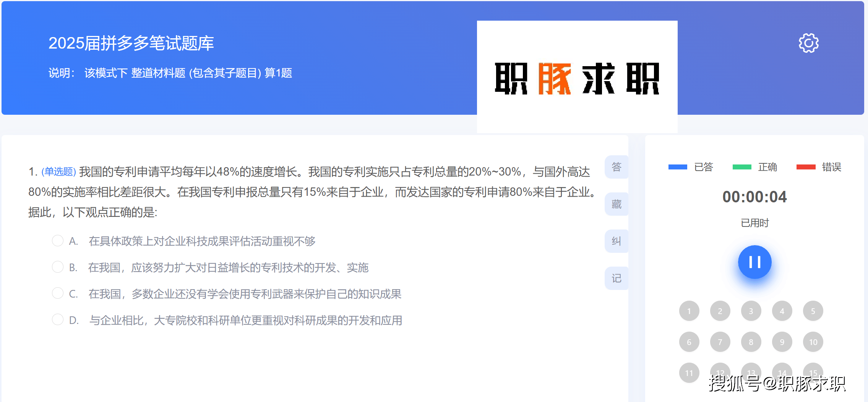
Task: Jump to question 7 bubble
Action: tap(720, 342)
